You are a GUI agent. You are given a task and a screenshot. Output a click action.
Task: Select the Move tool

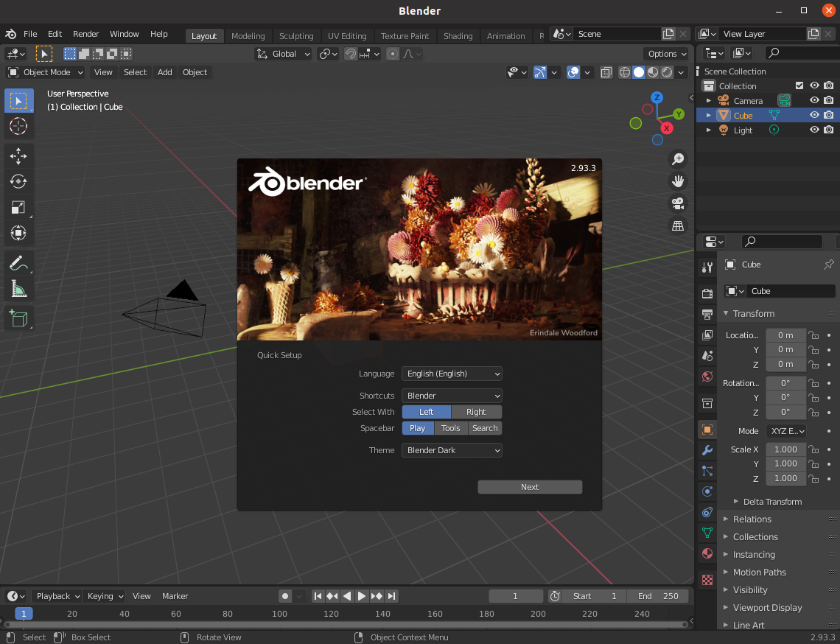pyautogui.click(x=18, y=156)
